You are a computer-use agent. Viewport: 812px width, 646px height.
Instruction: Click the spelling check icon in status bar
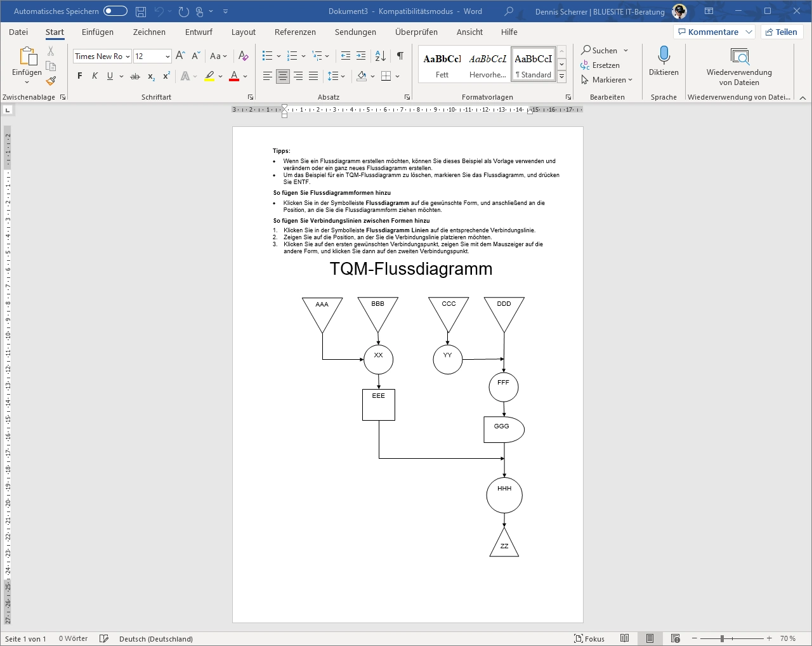click(x=104, y=638)
